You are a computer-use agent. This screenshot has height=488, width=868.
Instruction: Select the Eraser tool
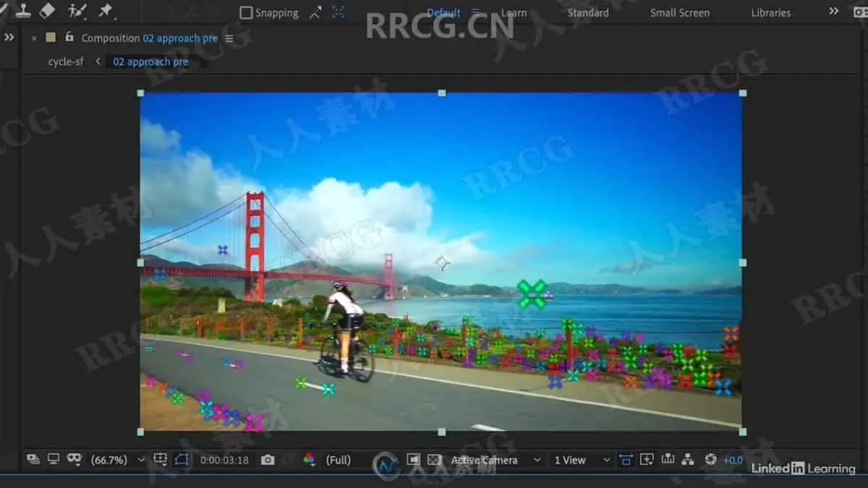click(x=47, y=10)
